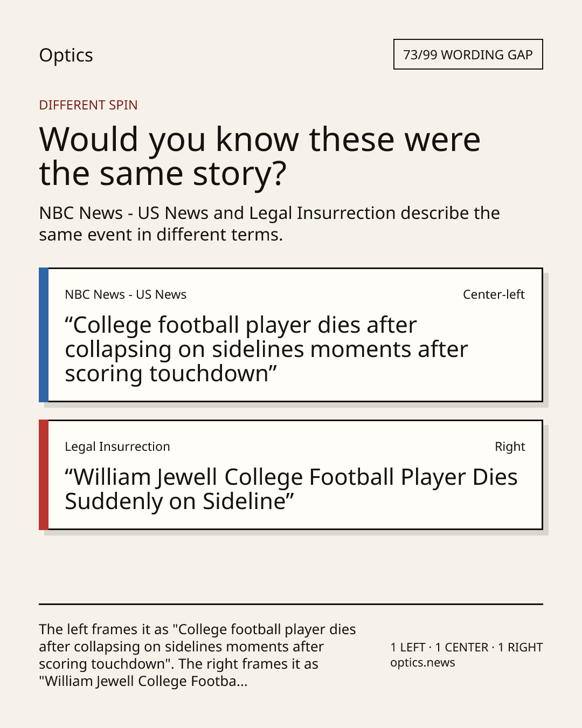The image size is (582, 728).
Task: Click the Center-left bias label
Action: tap(494, 294)
